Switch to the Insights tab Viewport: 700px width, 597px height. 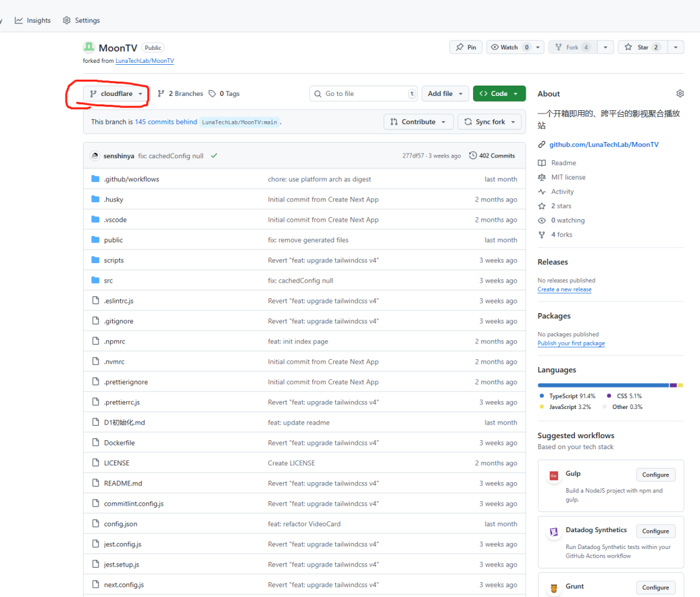coord(33,21)
